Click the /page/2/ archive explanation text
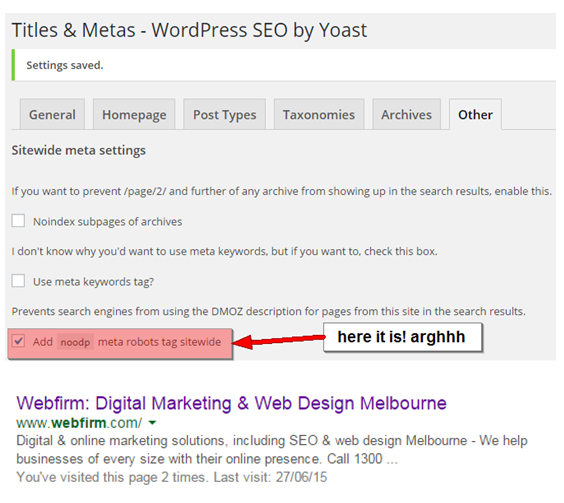 point(281,191)
